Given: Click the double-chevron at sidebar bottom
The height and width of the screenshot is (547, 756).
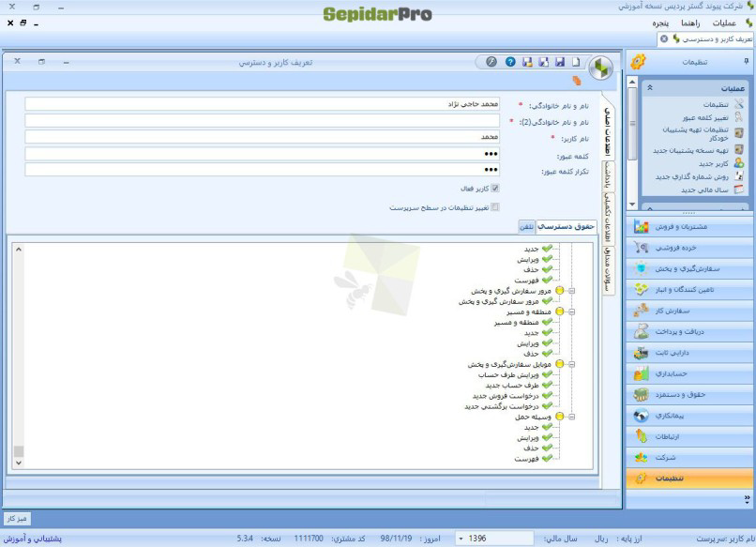Looking at the screenshot, I should coord(747,498).
